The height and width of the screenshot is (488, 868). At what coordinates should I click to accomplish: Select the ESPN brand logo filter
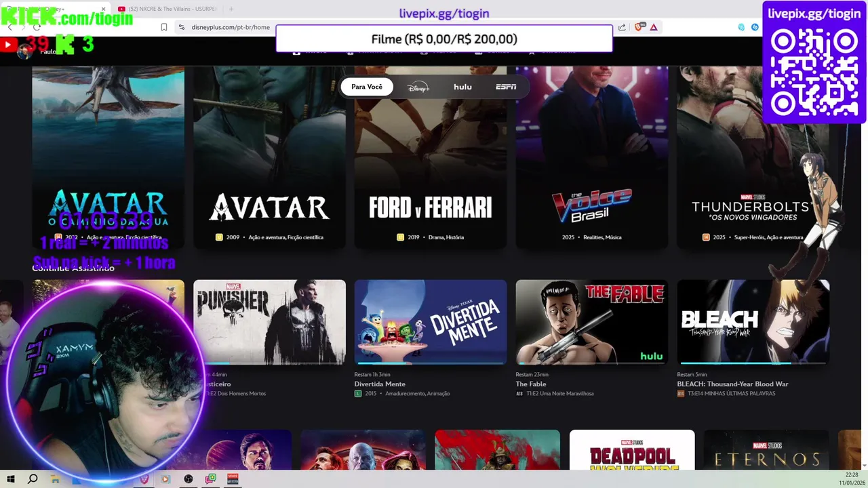[506, 87]
